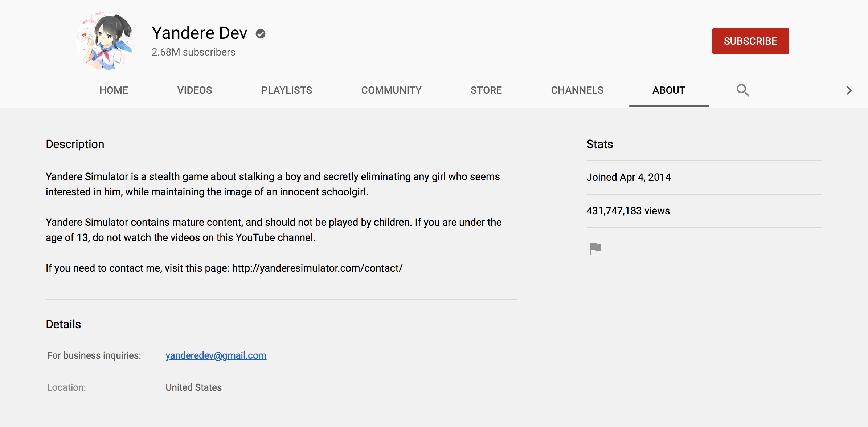
Task: Click the yanderesimulator.com contact URL
Action: click(317, 268)
